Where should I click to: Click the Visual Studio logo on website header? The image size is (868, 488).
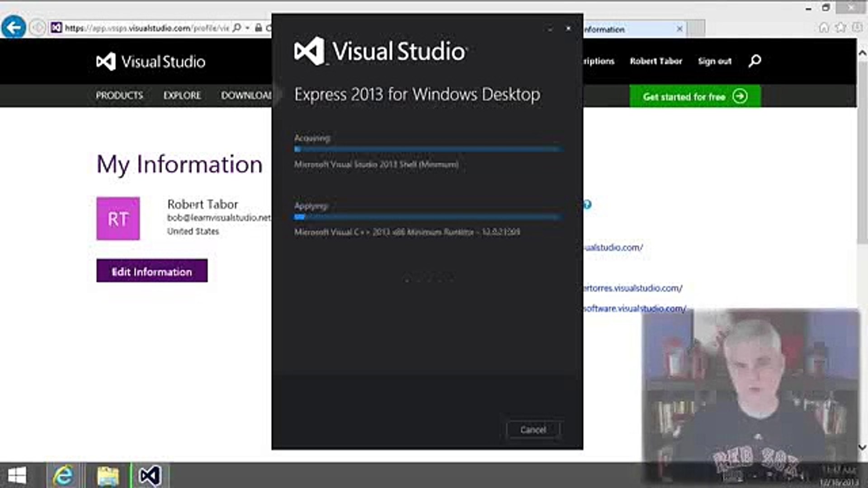point(151,61)
